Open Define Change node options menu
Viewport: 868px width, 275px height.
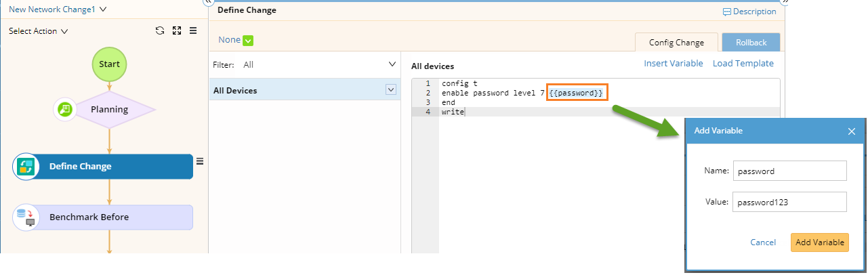pos(200,161)
